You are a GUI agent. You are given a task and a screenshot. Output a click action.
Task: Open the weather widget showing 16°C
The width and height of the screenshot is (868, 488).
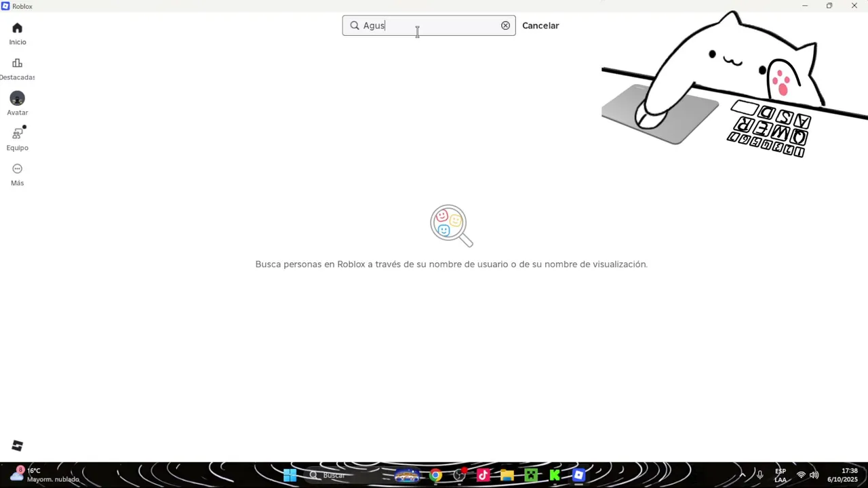45,475
